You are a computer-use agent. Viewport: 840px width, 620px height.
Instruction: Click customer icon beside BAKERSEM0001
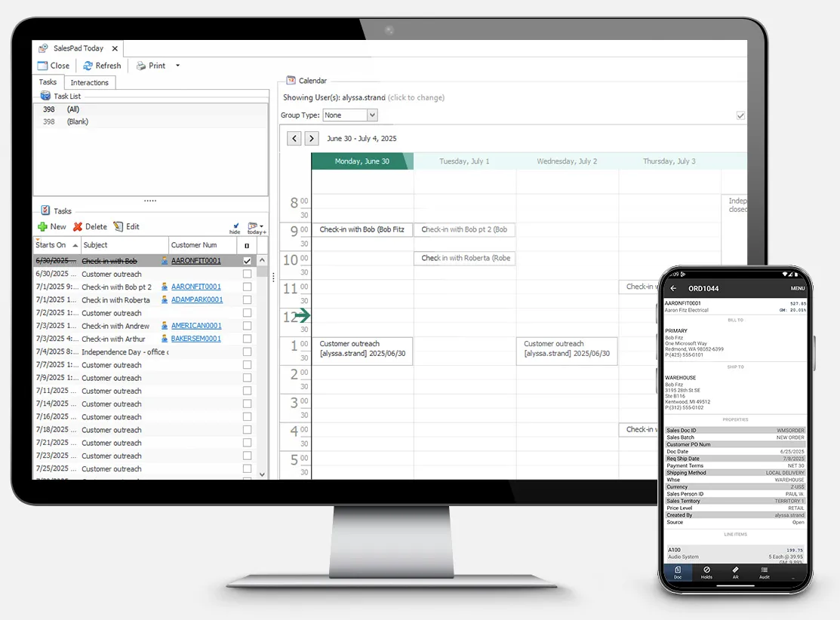click(165, 339)
